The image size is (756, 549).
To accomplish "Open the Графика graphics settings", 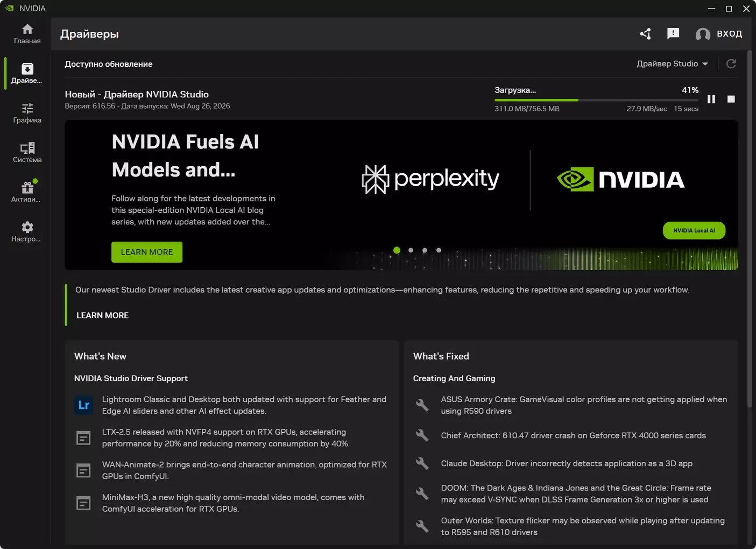I will click(x=27, y=113).
